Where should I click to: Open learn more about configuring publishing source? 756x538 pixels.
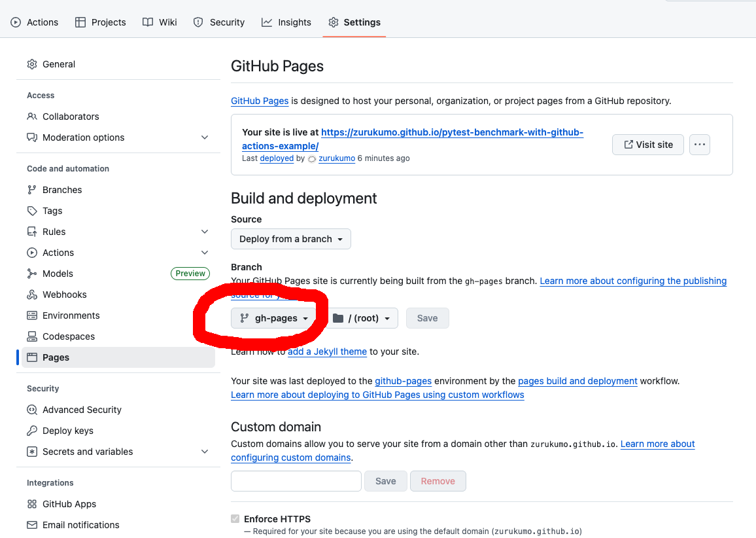pos(633,281)
